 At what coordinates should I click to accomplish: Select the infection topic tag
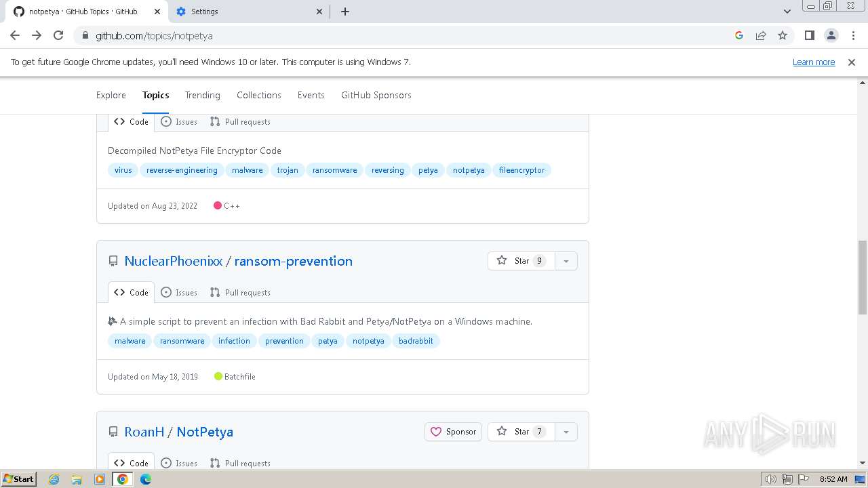pos(234,341)
